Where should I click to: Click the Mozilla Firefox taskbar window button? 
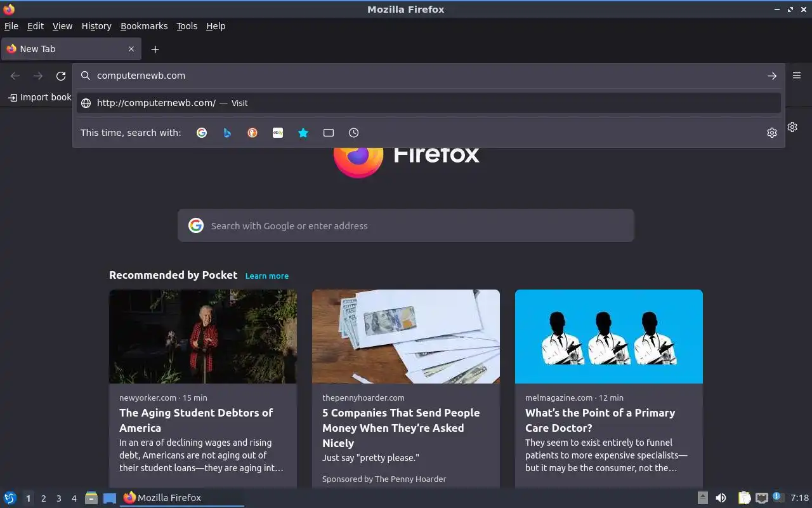(x=181, y=498)
